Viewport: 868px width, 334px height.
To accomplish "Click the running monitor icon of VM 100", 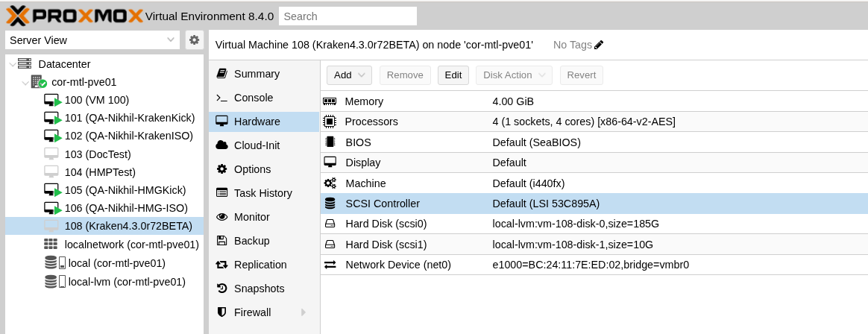I will pyautogui.click(x=53, y=101).
